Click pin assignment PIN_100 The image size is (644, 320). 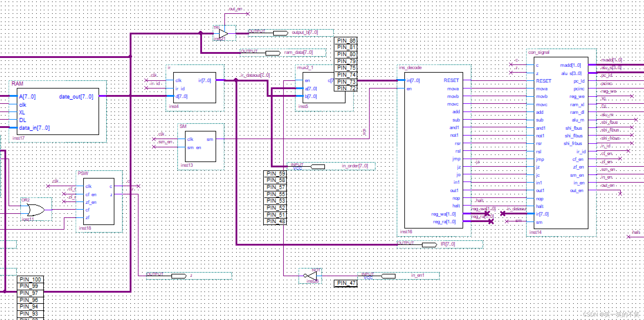point(30,279)
